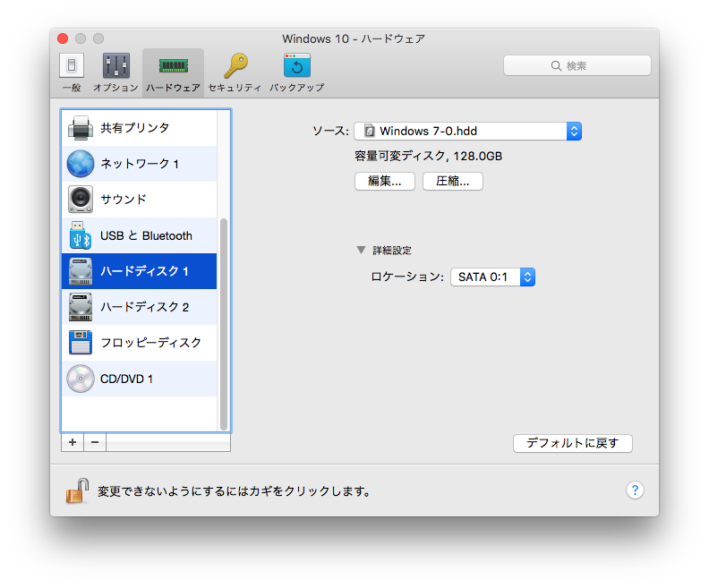Click the デフォルトに戻す button
709x588 pixels.
tap(572, 443)
